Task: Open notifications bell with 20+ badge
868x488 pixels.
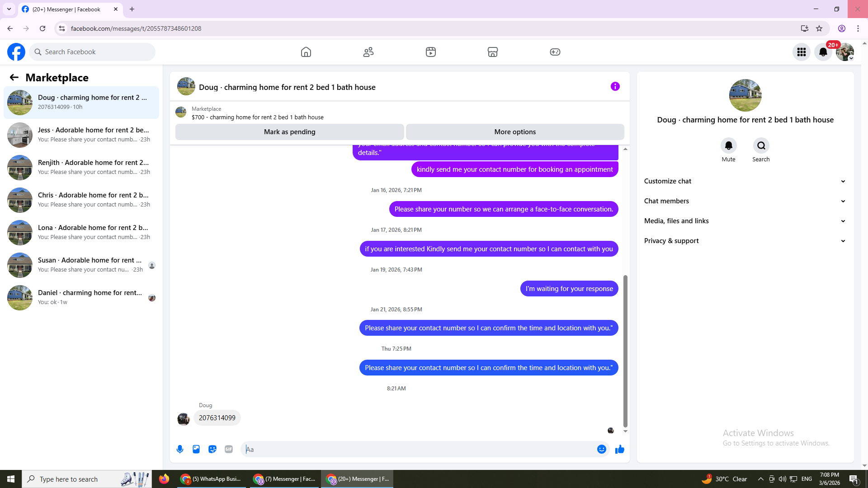Action: [x=823, y=52]
